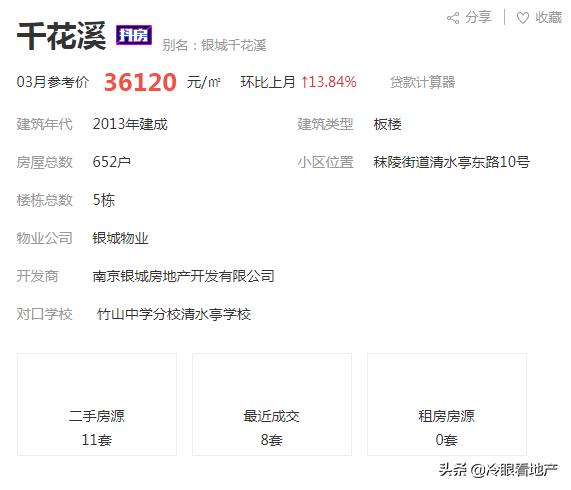Image resolution: width=571 pixels, height=490 pixels.
Task: Click the 楼栋总数 field label
Action: tap(44, 200)
